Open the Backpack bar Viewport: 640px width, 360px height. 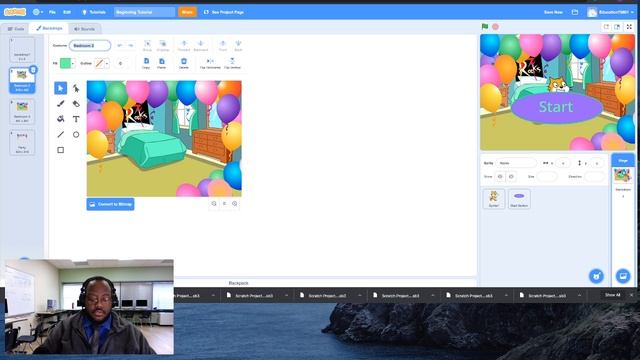238,282
